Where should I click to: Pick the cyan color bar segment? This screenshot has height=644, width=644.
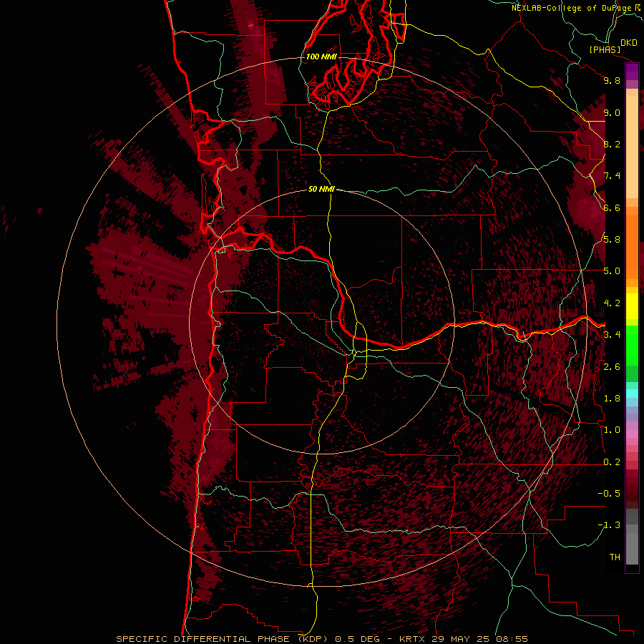point(632,394)
